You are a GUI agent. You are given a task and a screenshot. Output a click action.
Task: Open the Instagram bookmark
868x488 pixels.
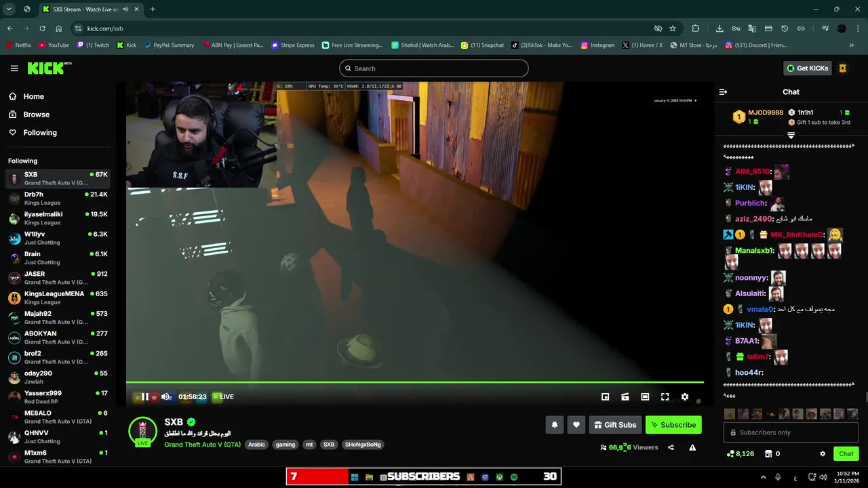[x=597, y=45]
